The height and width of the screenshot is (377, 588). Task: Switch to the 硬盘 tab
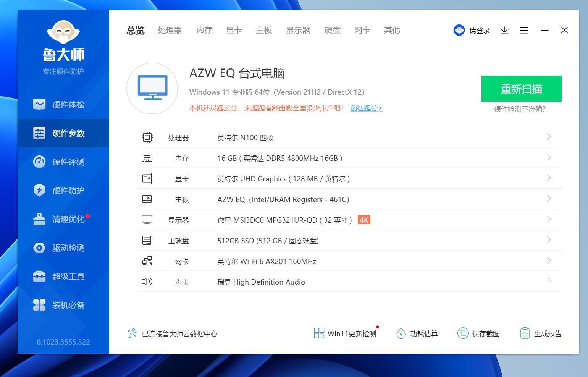click(333, 30)
